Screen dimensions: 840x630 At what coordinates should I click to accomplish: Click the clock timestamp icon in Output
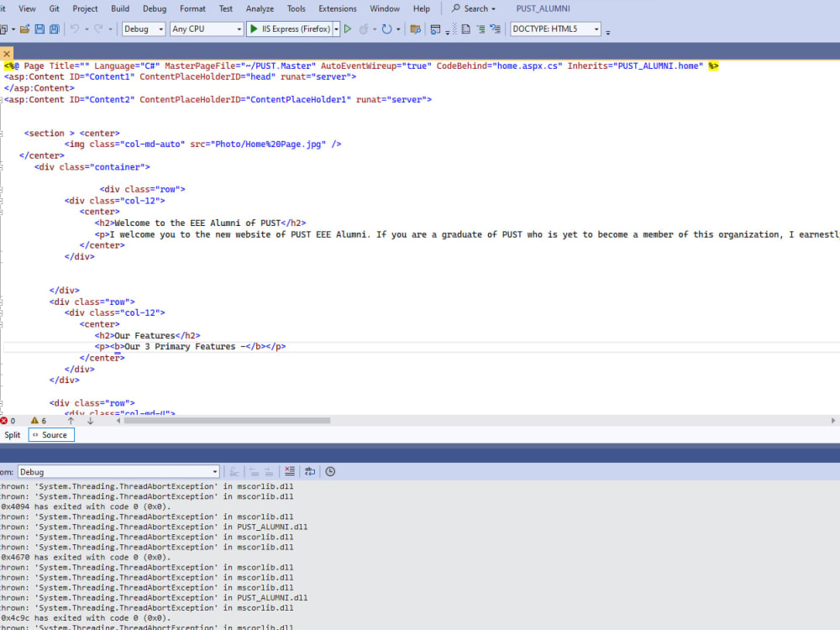pyautogui.click(x=330, y=471)
